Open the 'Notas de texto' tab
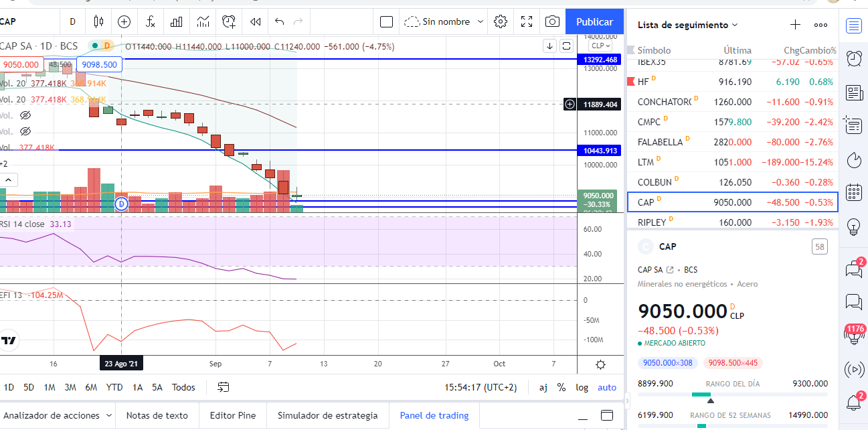 click(158, 415)
